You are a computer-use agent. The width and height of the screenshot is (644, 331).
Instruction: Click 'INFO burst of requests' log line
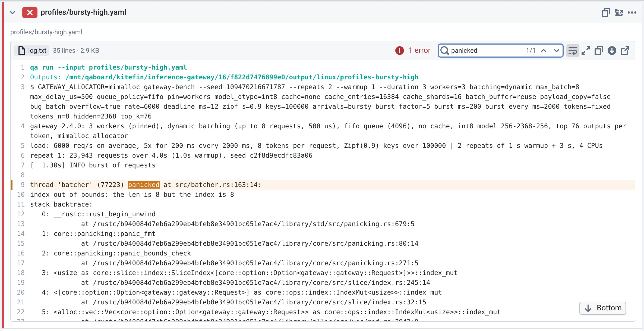93,165
